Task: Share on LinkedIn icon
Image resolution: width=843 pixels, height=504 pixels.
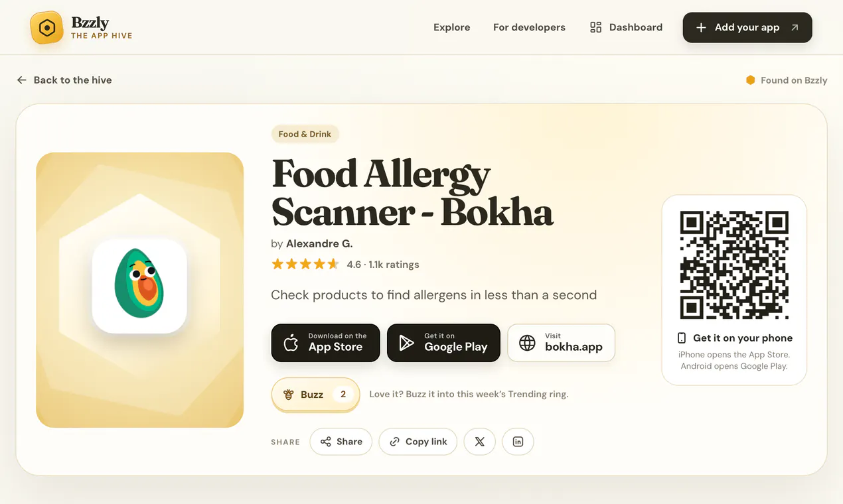Action: [x=518, y=442]
